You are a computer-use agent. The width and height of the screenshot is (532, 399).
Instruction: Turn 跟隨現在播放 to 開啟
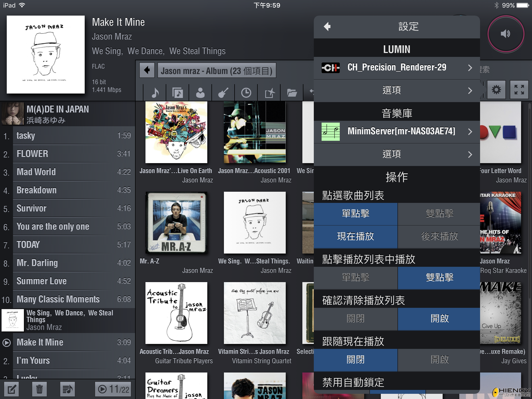439,360
